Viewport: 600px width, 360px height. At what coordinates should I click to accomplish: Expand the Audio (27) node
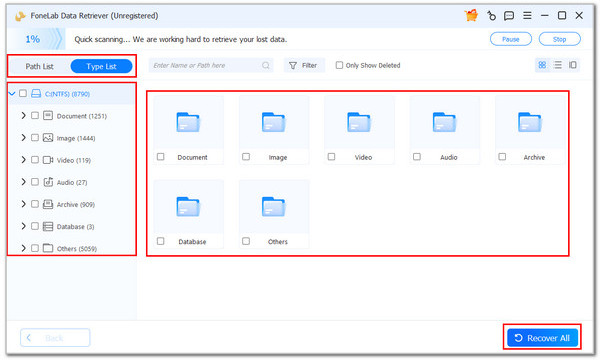[23, 182]
